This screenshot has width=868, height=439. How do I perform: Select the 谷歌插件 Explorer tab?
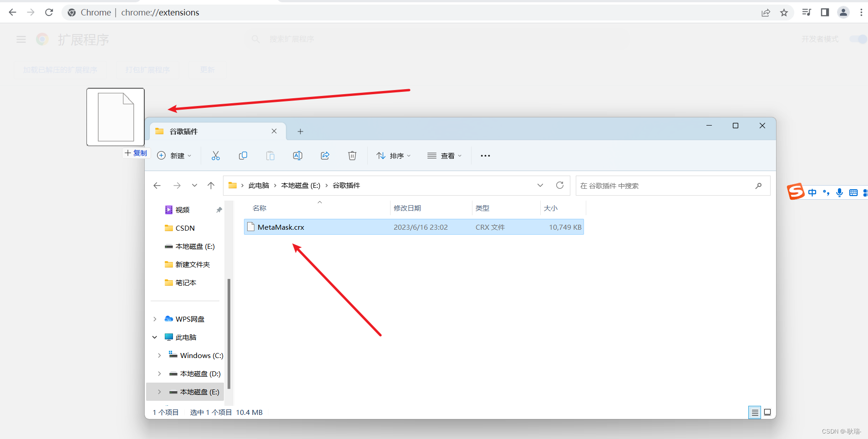(218, 131)
